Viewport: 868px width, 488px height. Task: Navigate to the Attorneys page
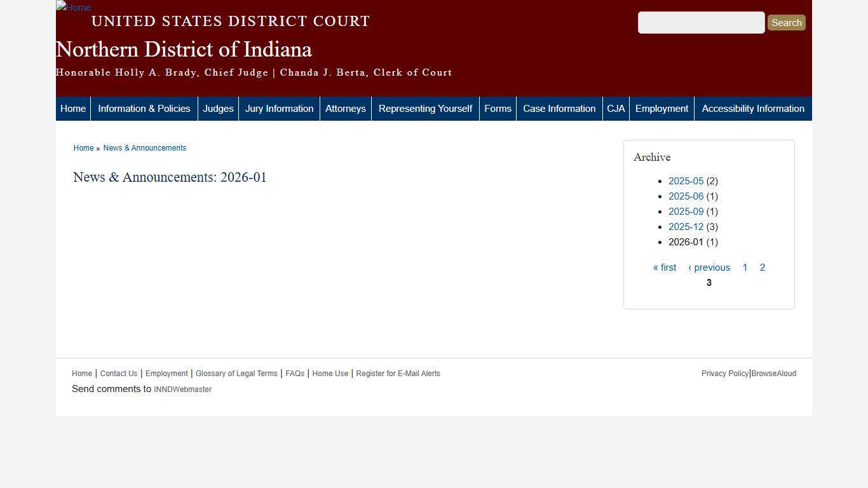pos(345,108)
